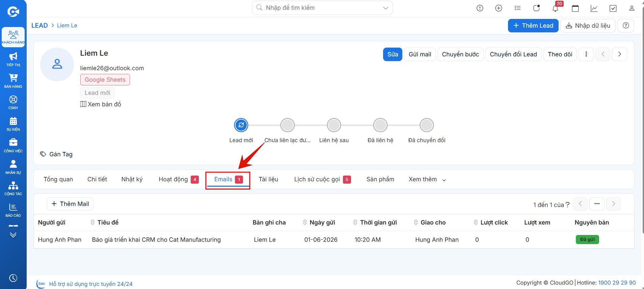
Task: Open the Báo Cáo chart module
Action: pyautogui.click(x=13, y=210)
